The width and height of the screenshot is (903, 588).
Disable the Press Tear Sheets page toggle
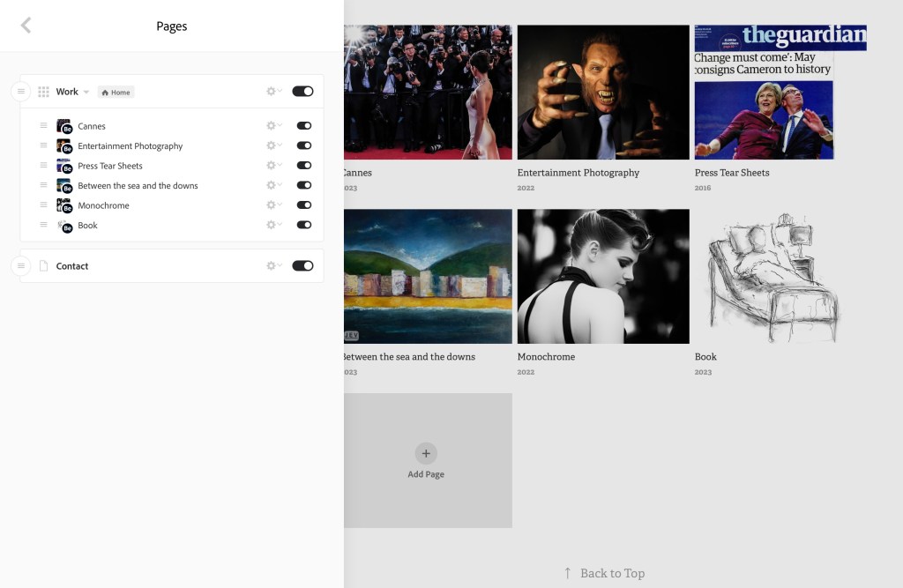303,166
